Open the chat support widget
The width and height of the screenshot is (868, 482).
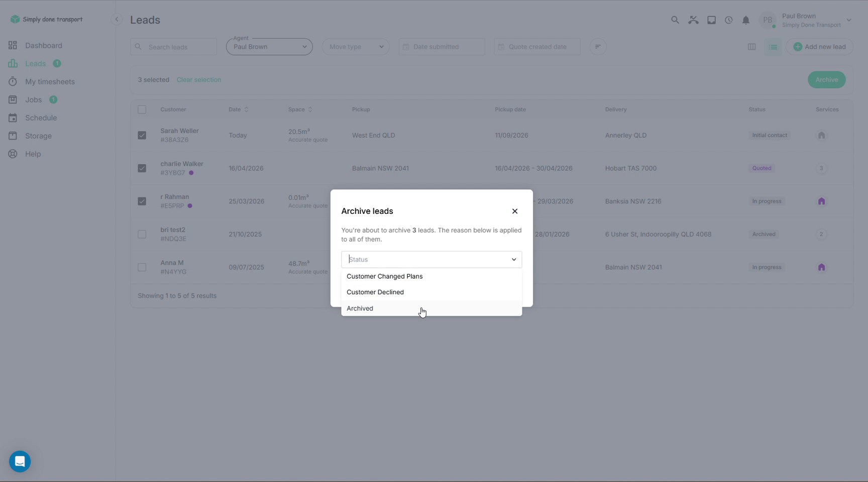(20, 461)
